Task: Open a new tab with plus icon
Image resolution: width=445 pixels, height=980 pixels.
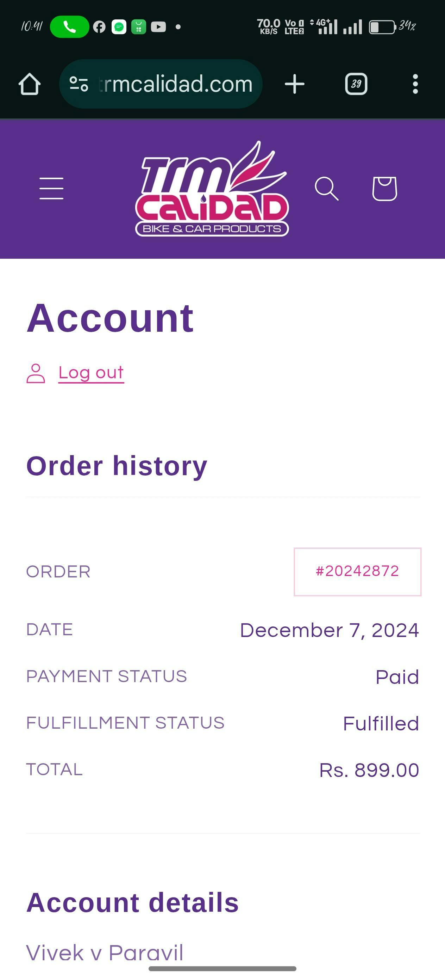Action: tap(295, 84)
